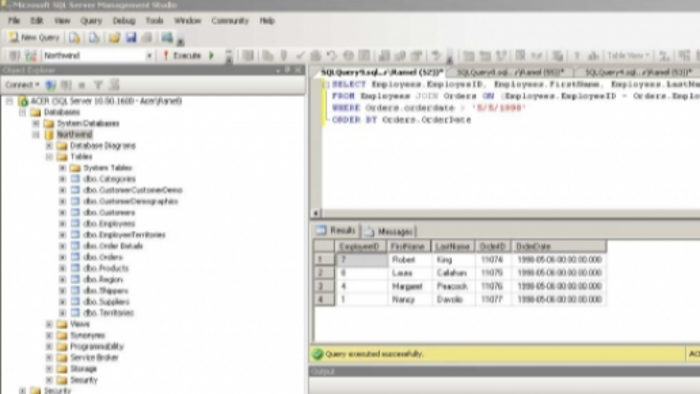The width and height of the screenshot is (700, 394).
Task: Select the Synonyms folder
Action: [x=88, y=336]
